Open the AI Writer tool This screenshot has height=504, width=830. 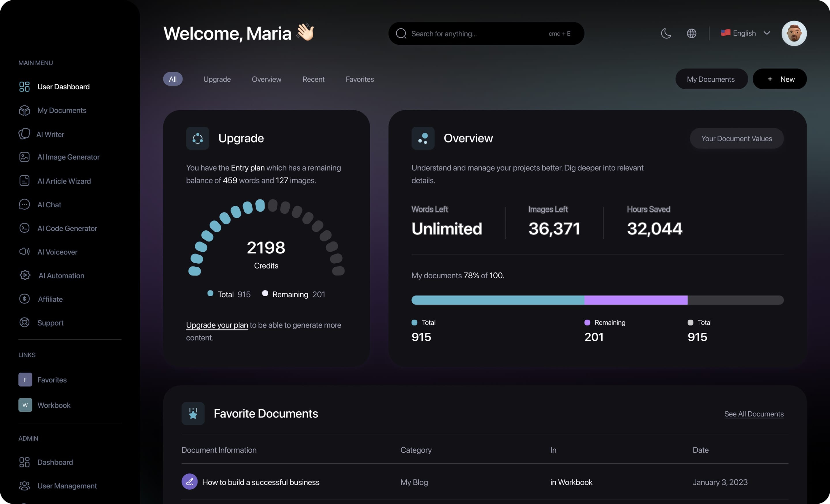pyautogui.click(x=50, y=134)
